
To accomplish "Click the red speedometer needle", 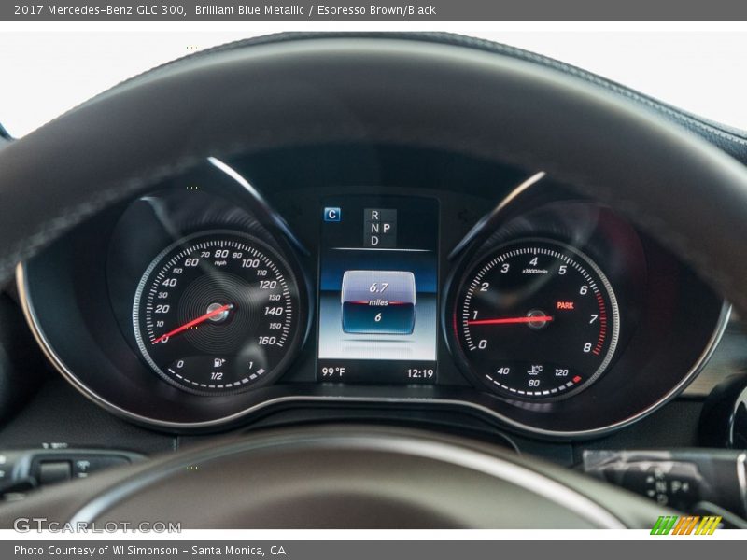I will click(x=191, y=324).
